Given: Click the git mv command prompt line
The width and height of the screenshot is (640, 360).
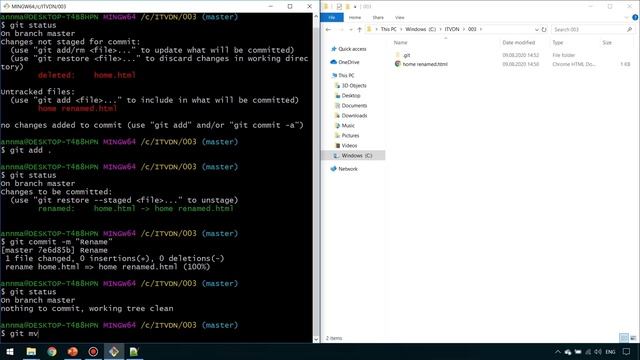Looking at the screenshot, I should click(x=20, y=333).
